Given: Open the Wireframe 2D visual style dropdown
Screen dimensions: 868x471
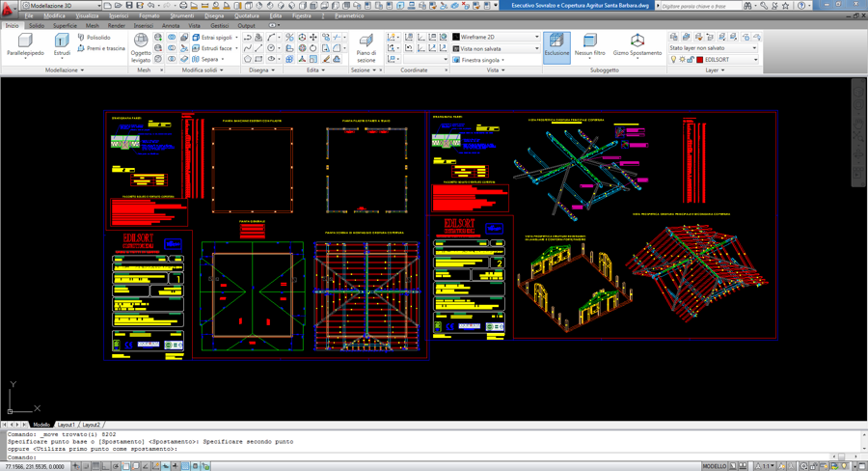Looking at the screenshot, I should click(x=496, y=37).
